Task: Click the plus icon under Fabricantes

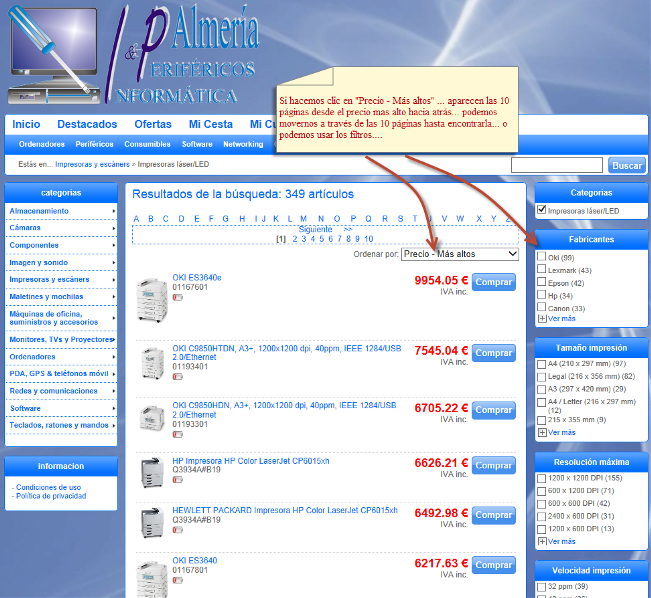Action: pyautogui.click(x=542, y=318)
